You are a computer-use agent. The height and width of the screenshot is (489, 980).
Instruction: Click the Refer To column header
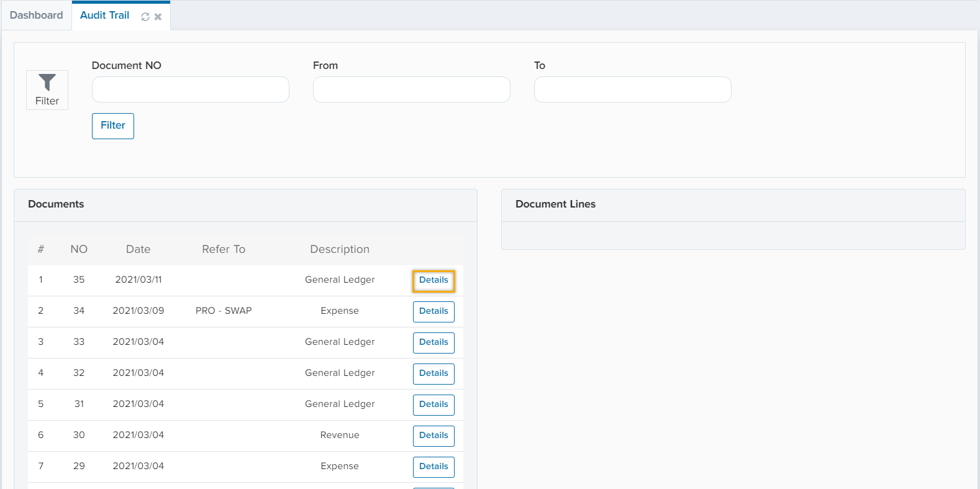(224, 249)
